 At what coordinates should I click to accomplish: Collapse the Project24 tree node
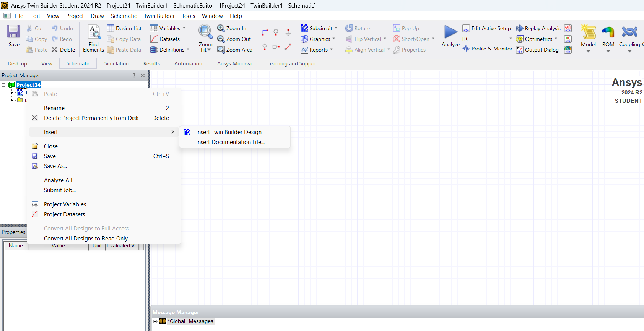pos(3,85)
